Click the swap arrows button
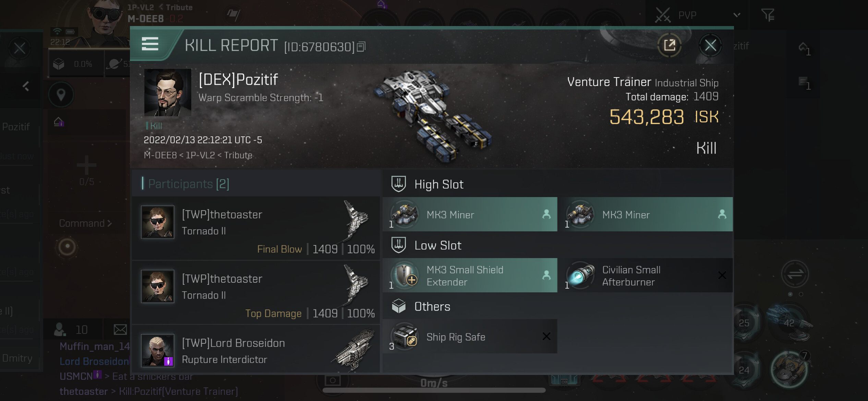This screenshot has height=401, width=868. [795, 274]
